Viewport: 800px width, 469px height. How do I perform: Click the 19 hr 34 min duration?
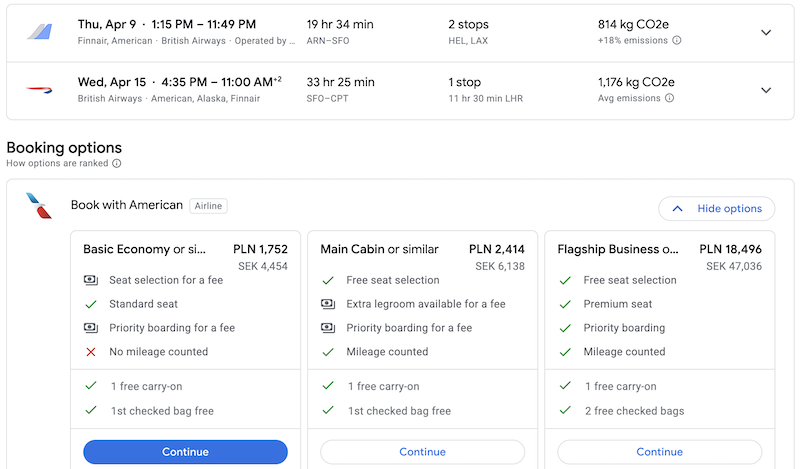[x=340, y=24]
